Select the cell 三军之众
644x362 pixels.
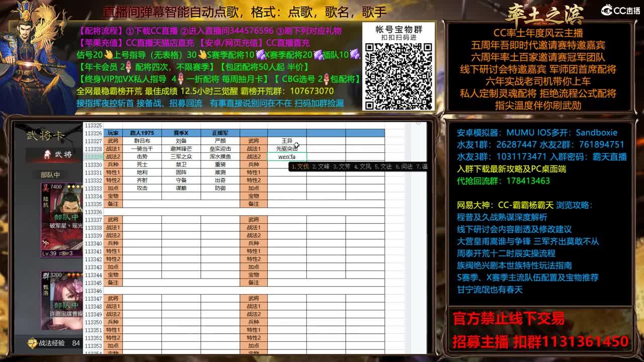click(x=181, y=157)
